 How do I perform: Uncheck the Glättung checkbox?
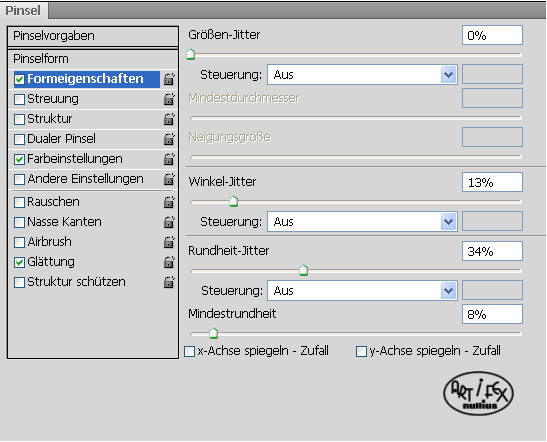(20, 262)
